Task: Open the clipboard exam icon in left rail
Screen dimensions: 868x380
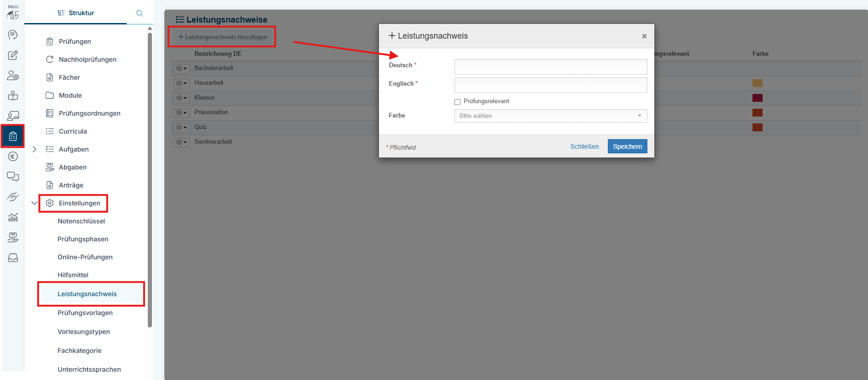Action: pyautogui.click(x=13, y=136)
